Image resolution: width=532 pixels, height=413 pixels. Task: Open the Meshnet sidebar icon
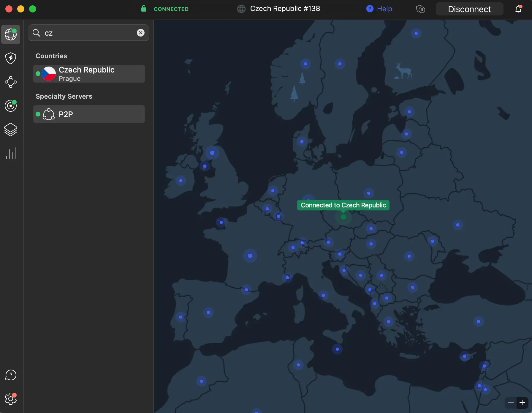11,82
